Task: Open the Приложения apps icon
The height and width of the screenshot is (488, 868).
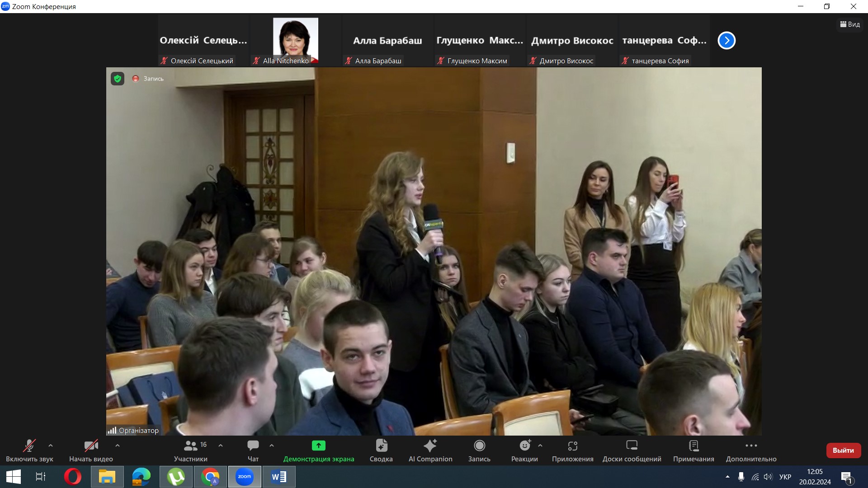Action: [x=572, y=446]
